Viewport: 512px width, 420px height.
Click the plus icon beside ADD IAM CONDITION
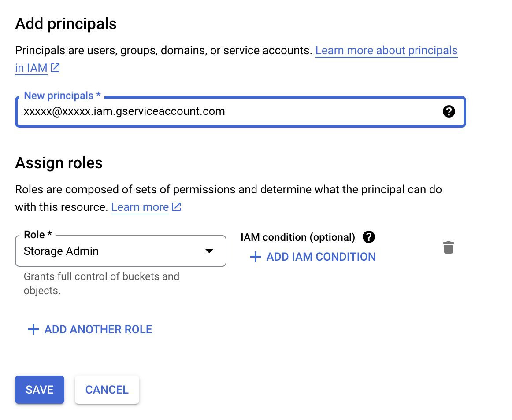click(256, 257)
